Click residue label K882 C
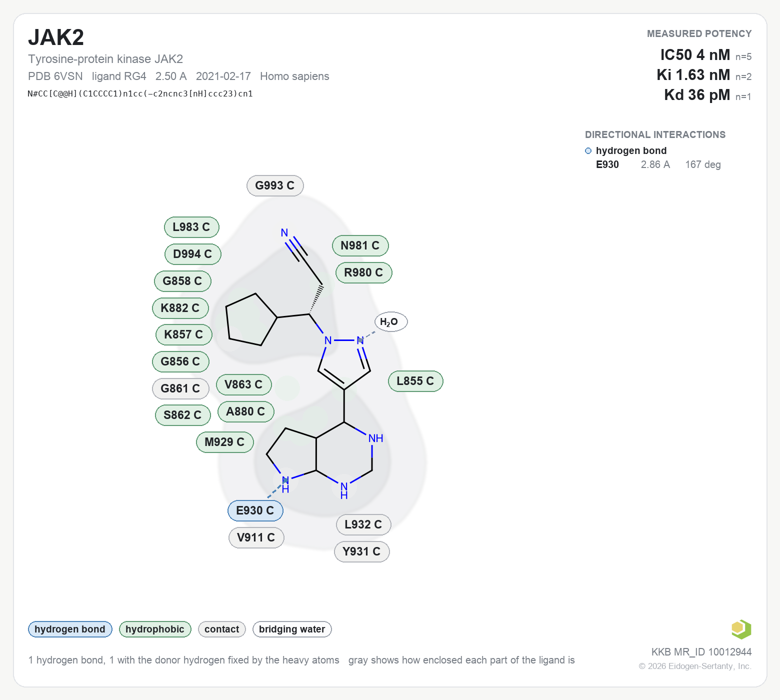 180,308
